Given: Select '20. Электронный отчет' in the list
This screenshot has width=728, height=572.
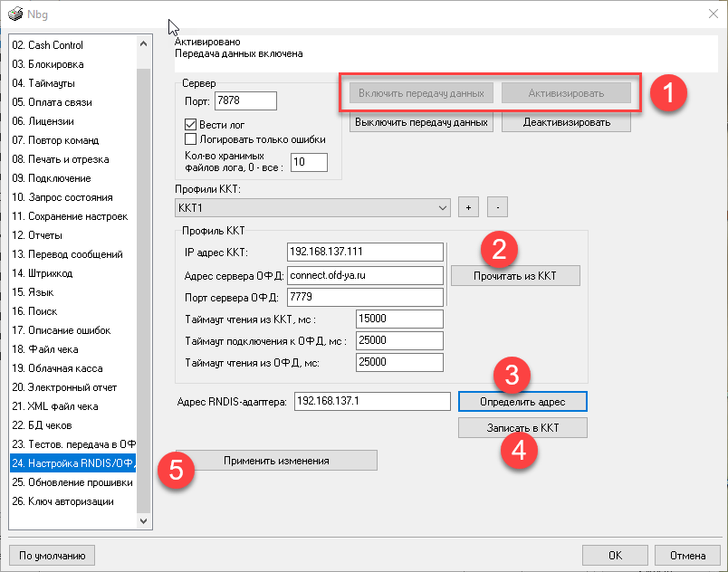Looking at the screenshot, I should point(64,387).
